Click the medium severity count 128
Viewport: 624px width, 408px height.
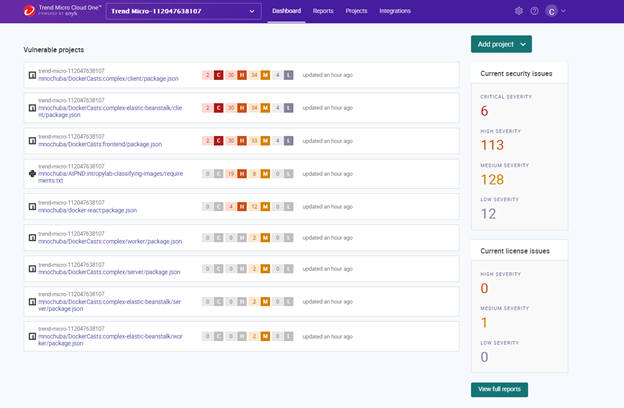[x=492, y=180]
